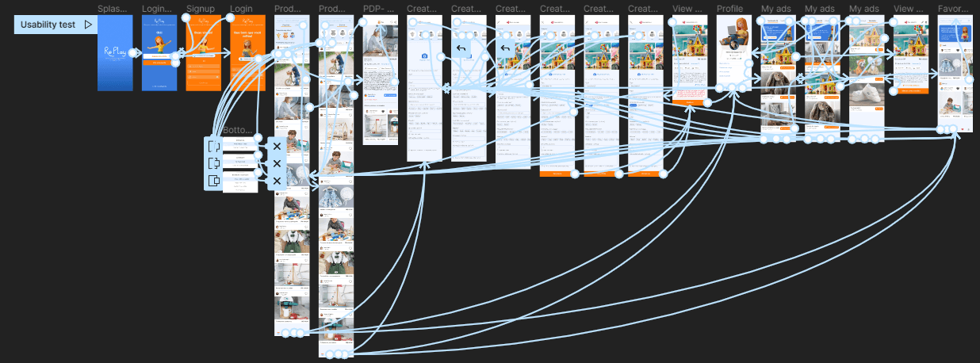
Task: Click the middle overlay icon left of Botto... frame
Action: pyautogui.click(x=213, y=163)
